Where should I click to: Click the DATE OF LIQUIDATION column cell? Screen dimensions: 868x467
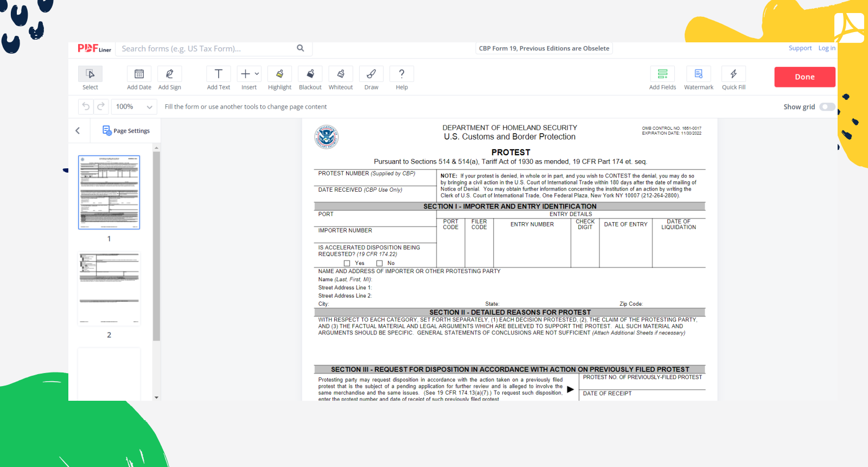pyautogui.click(x=679, y=243)
